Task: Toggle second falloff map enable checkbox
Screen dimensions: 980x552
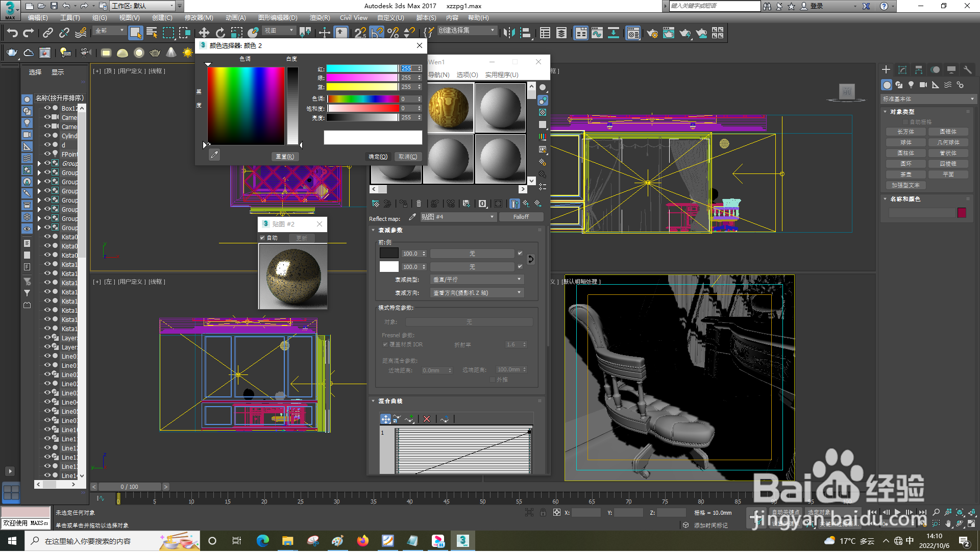Action: (520, 266)
